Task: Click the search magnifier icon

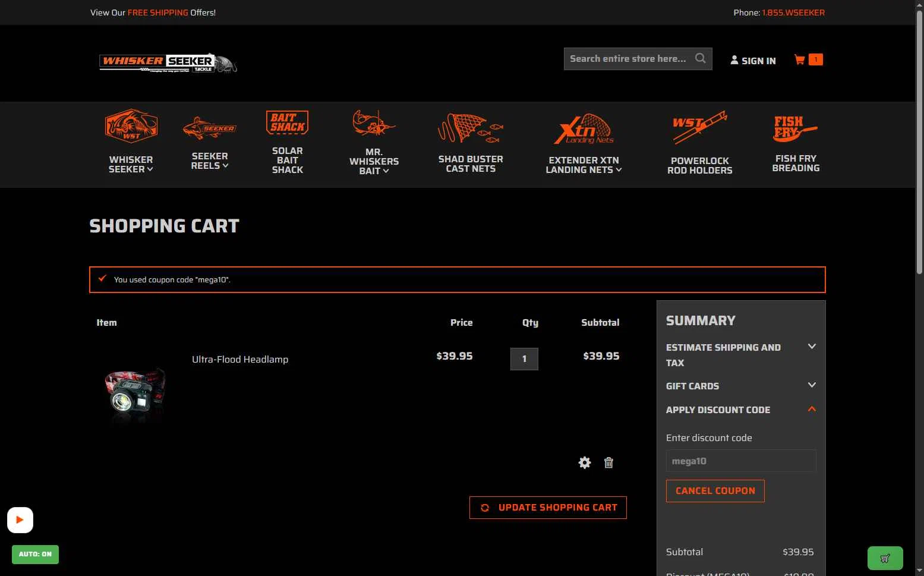Action: click(x=701, y=58)
